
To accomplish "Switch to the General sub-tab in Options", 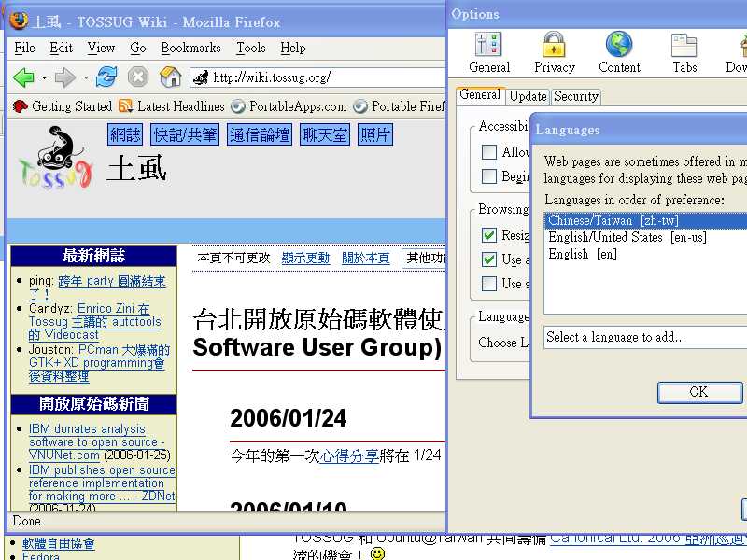I will tap(480, 95).
